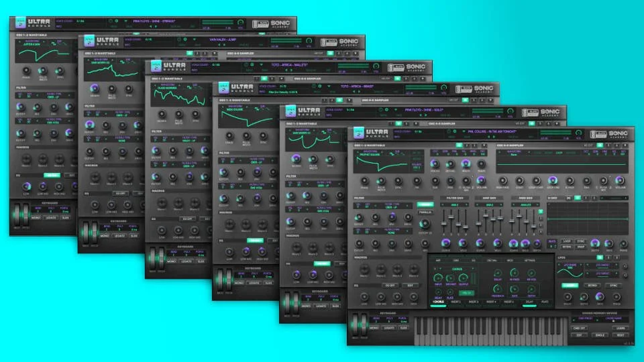Viewport: 644px width, 362px height.
Task: Open the Chorus effect type dropdown
Action: (458, 269)
